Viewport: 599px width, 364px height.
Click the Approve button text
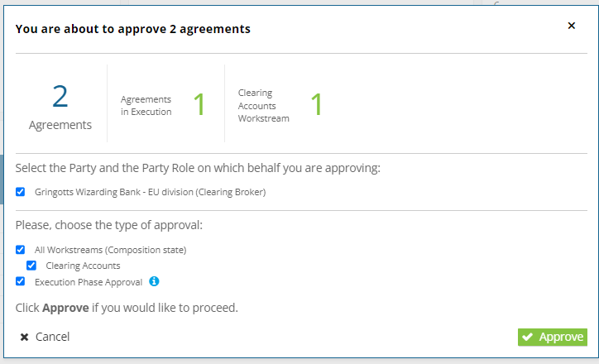click(561, 337)
